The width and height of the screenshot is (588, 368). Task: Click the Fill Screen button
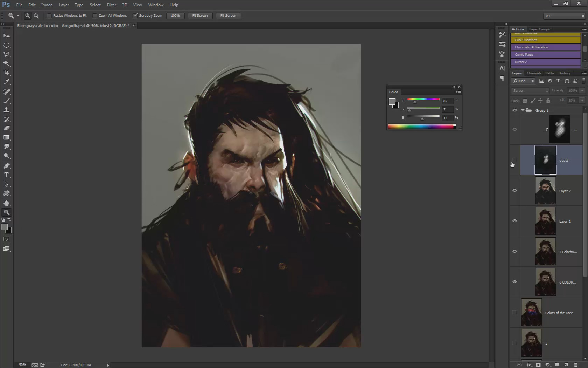coord(228,16)
